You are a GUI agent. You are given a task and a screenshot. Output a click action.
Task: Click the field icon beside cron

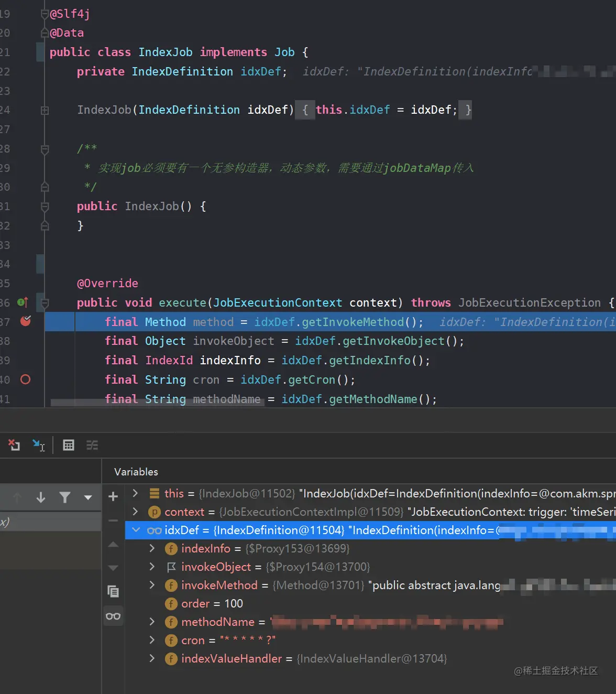pos(171,641)
